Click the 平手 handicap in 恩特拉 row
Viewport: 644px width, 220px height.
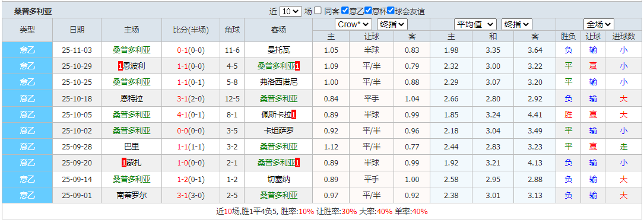pos(372,99)
